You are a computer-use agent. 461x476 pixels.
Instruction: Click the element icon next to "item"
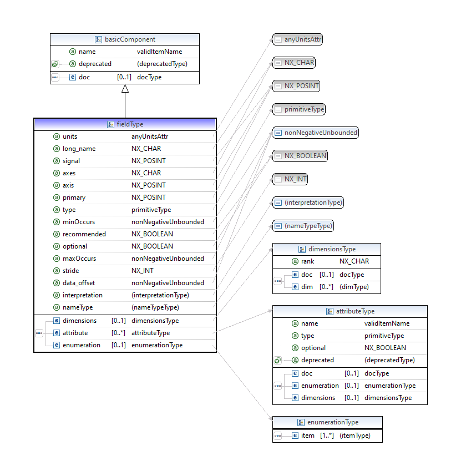295,436
